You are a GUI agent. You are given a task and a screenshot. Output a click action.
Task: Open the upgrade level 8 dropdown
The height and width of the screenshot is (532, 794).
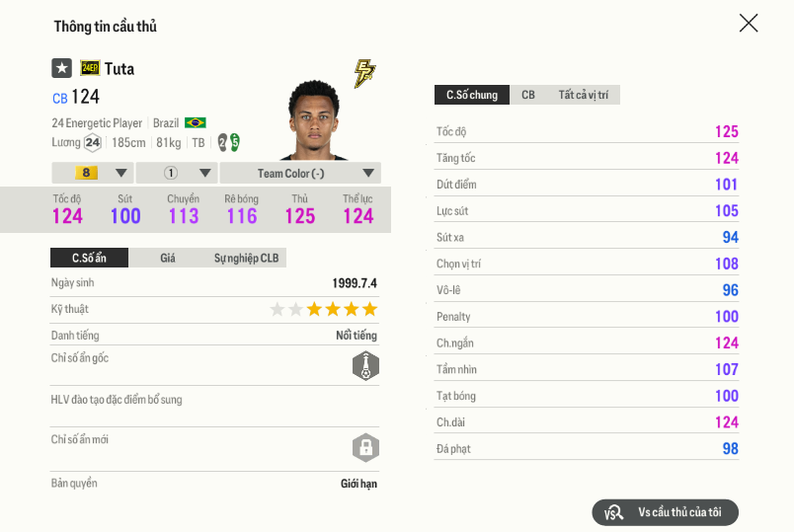[x=92, y=173]
